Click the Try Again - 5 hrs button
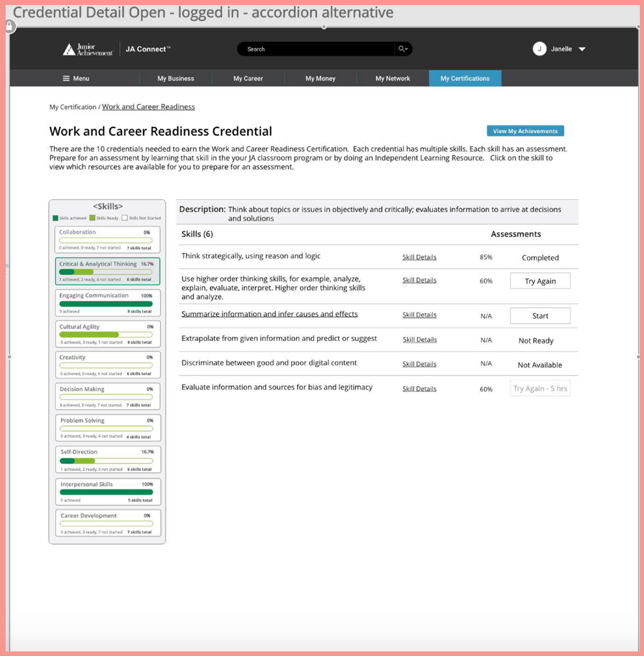This screenshot has height=656, width=644. point(540,388)
